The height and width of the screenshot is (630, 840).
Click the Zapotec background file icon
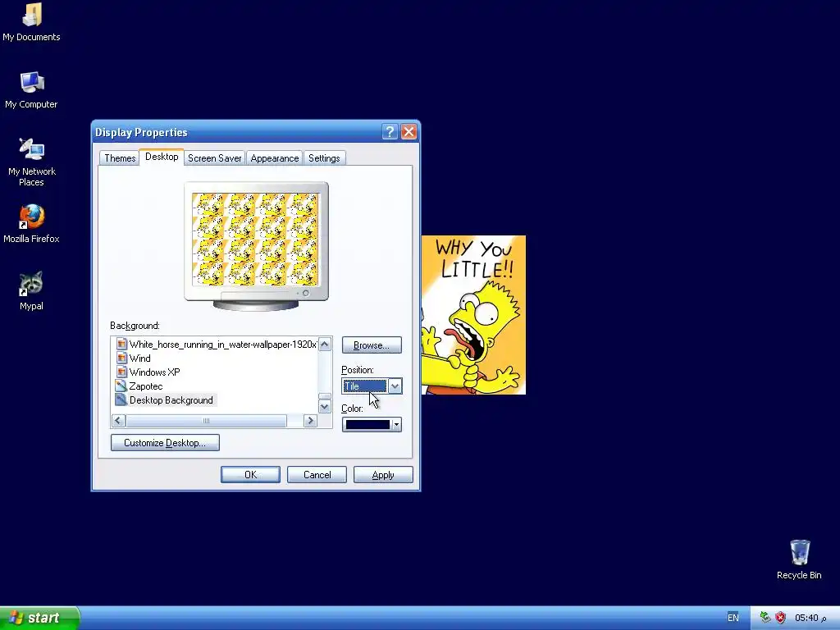[x=121, y=386]
